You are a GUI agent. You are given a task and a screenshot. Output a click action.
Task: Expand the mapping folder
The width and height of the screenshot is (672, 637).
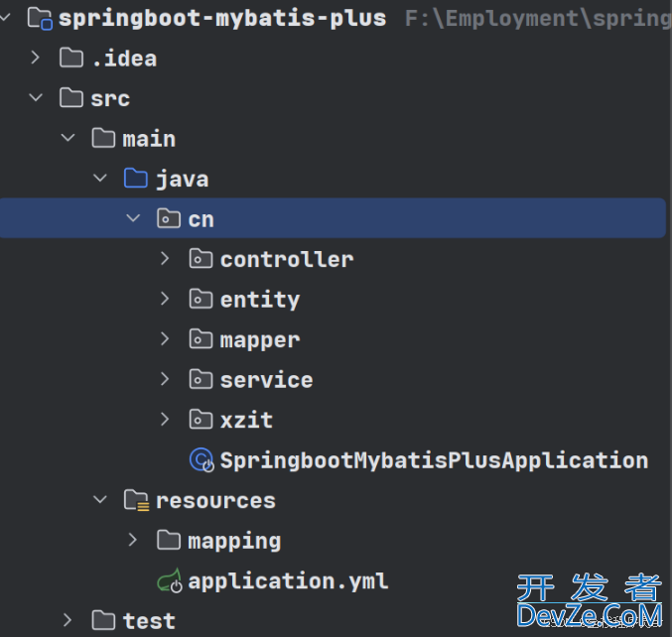point(133,540)
